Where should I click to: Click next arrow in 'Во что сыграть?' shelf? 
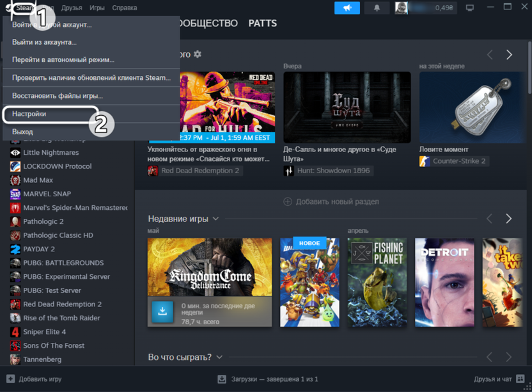coord(508,357)
